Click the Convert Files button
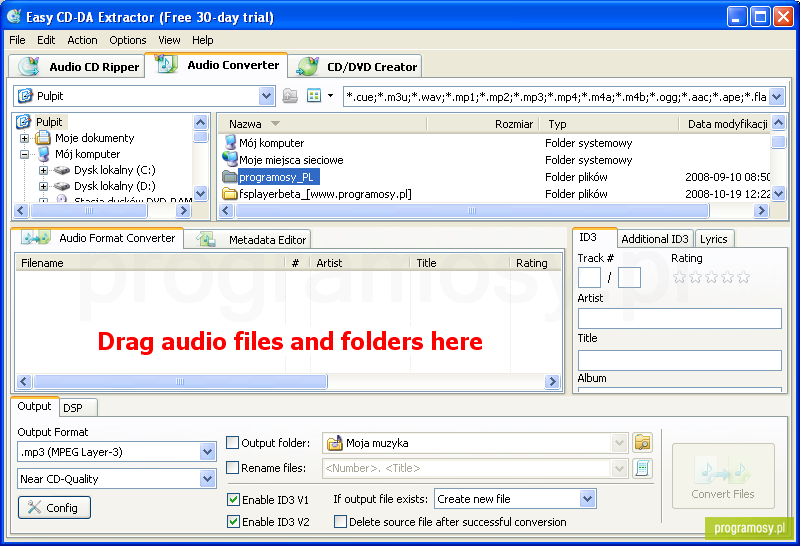This screenshot has width=800, height=546. click(723, 476)
